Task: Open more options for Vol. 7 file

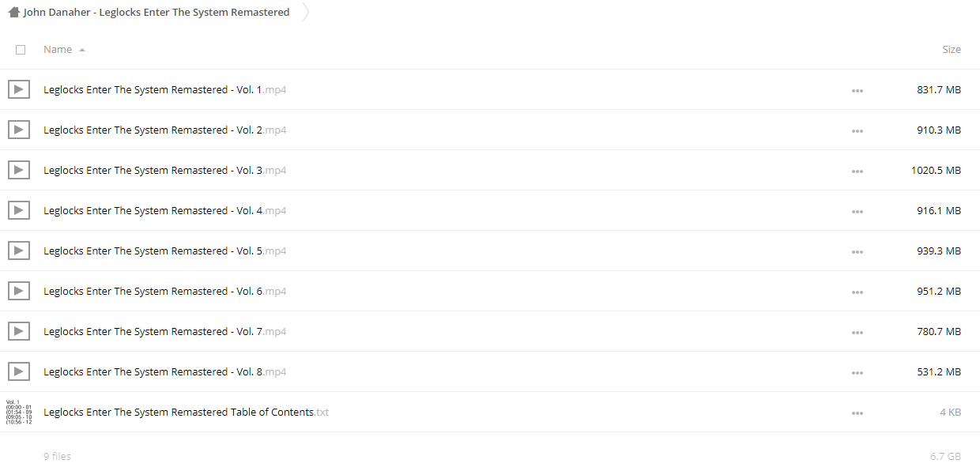Action: tap(857, 332)
